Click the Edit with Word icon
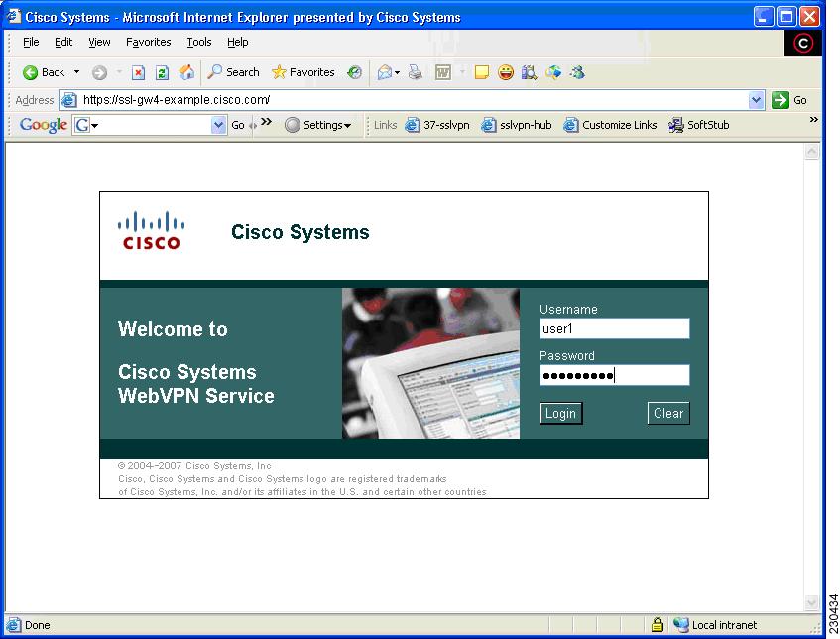Image resolution: width=840 pixels, height=639 pixels. pos(443,72)
